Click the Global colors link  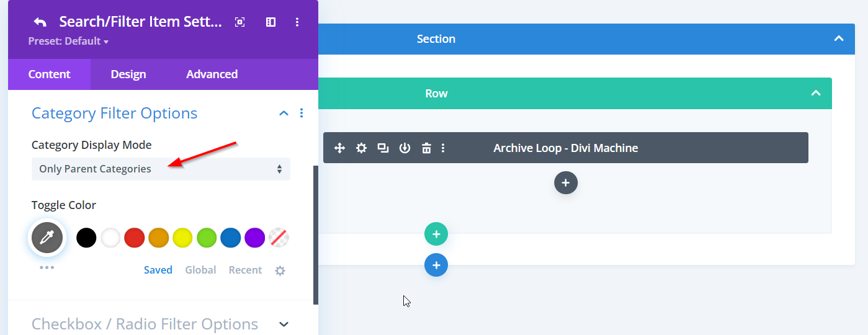click(200, 270)
